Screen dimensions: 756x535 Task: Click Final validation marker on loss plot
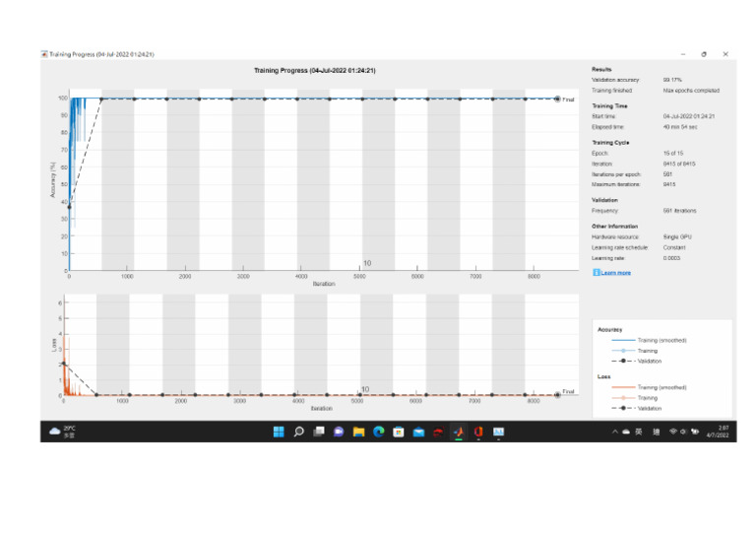557,395
